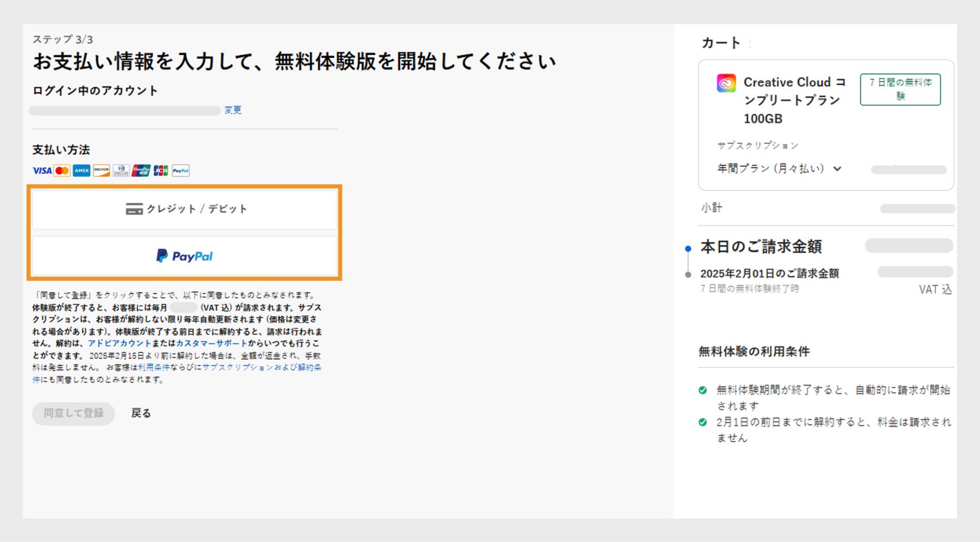The width and height of the screenshot is (980, 542).
Task: Click the small PayPal logo in card row
Action: tap(181, 171)
